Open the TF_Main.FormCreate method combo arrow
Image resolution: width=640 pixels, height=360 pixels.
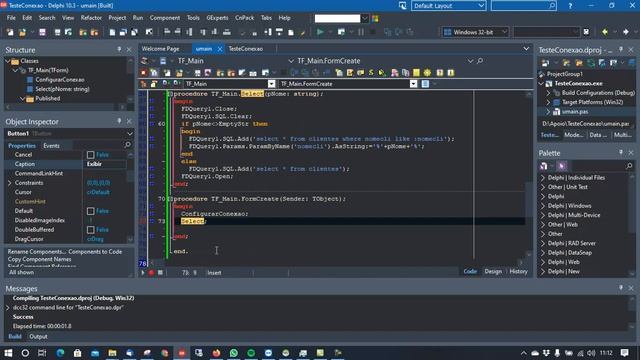[413, 84]
